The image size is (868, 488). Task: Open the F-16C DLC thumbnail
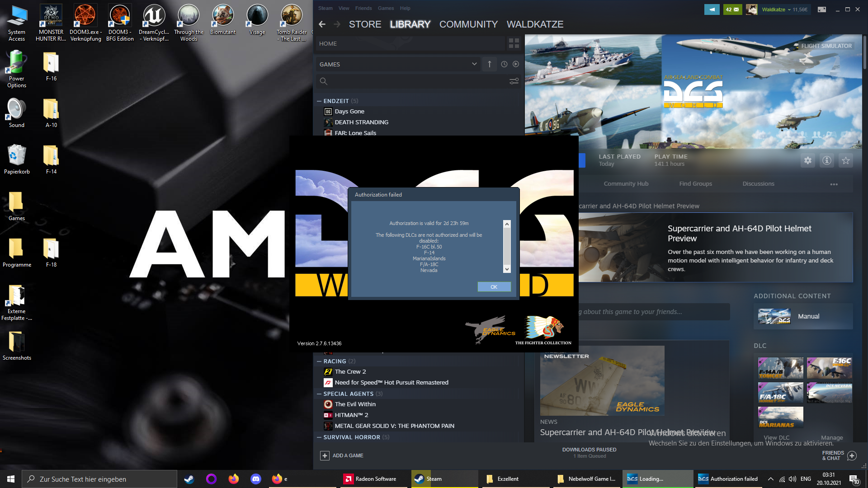click(830, 368)
